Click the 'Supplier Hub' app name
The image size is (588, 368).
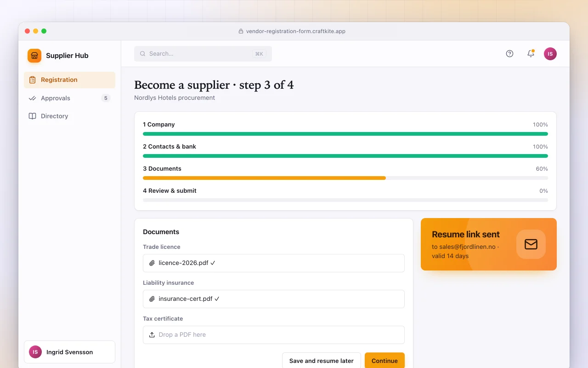pyautogui.click(x=67, y=56)
